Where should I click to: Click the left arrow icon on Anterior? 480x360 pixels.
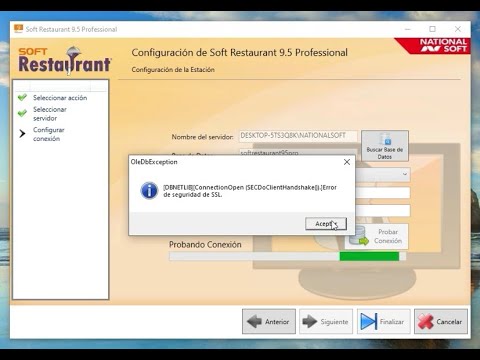pos(254,322)
